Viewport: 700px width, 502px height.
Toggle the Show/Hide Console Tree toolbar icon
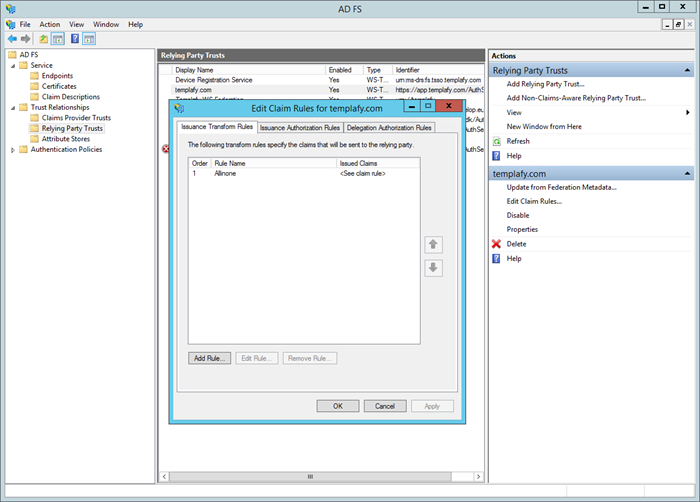58,39
